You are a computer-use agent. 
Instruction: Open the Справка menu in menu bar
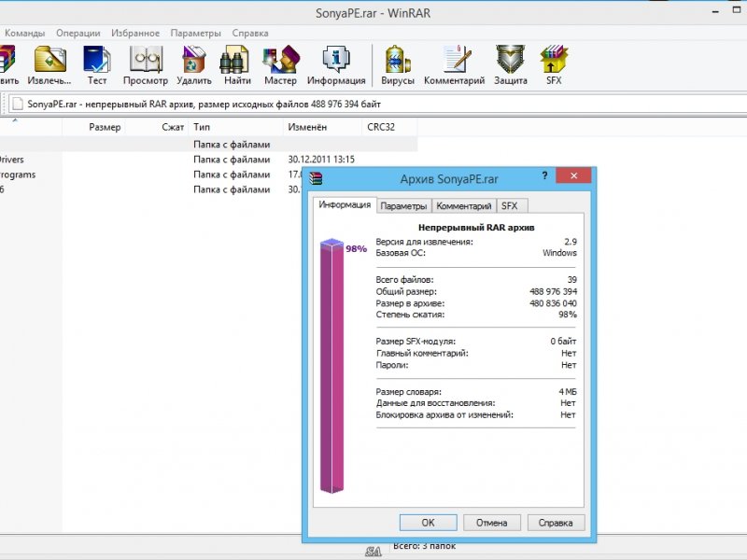tap(250, 33)
